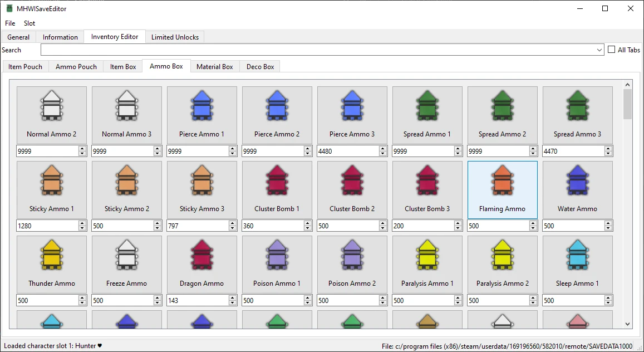
Task: Select the Spread Ammo 3 item icon
Action: click(x=577, y=106)
